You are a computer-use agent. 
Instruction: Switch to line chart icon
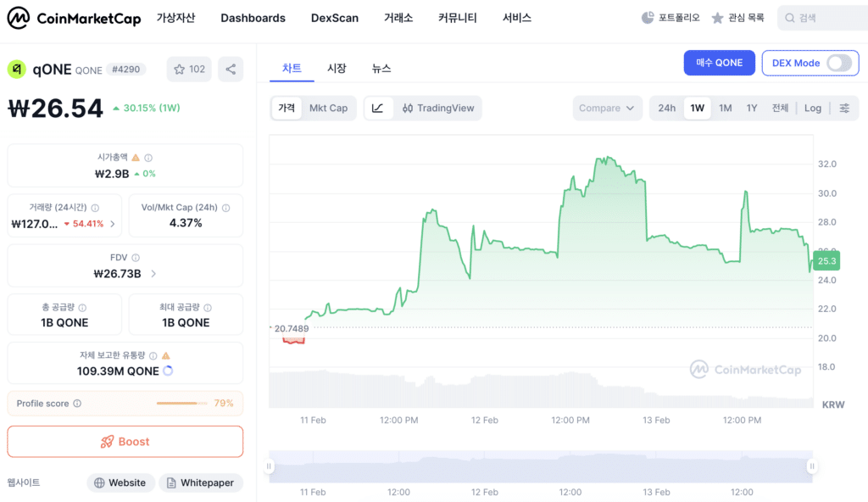378,108
